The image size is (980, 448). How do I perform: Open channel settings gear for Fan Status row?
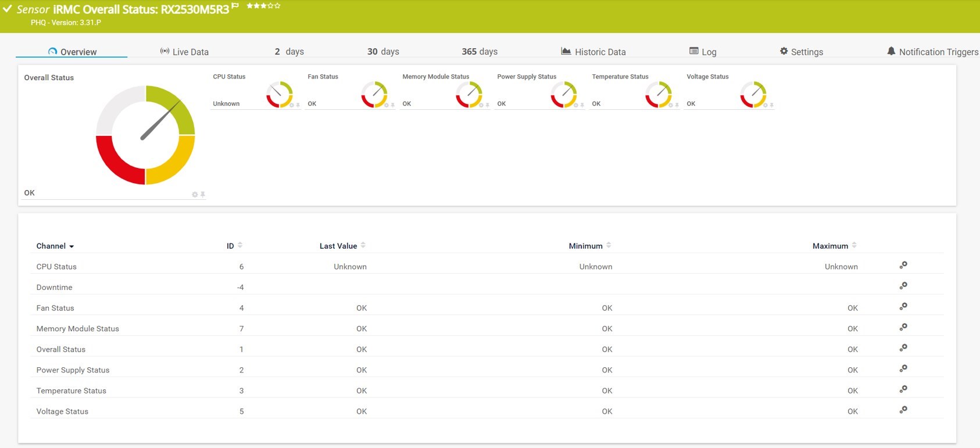coord(903,307)
